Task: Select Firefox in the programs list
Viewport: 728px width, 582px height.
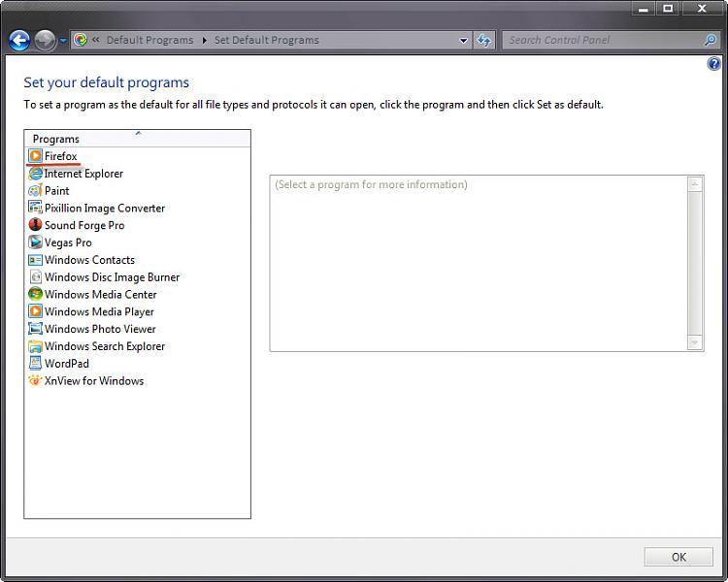Action: pos(61,156)
